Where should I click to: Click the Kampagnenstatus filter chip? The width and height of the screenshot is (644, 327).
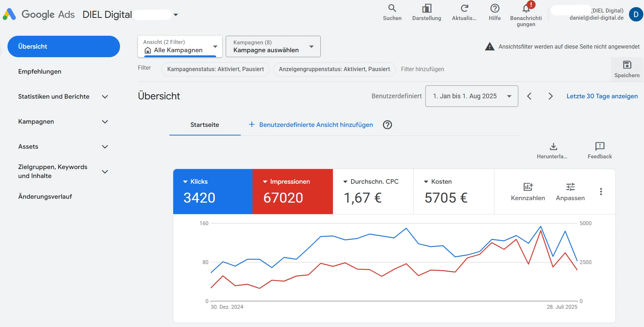point(216,69)
